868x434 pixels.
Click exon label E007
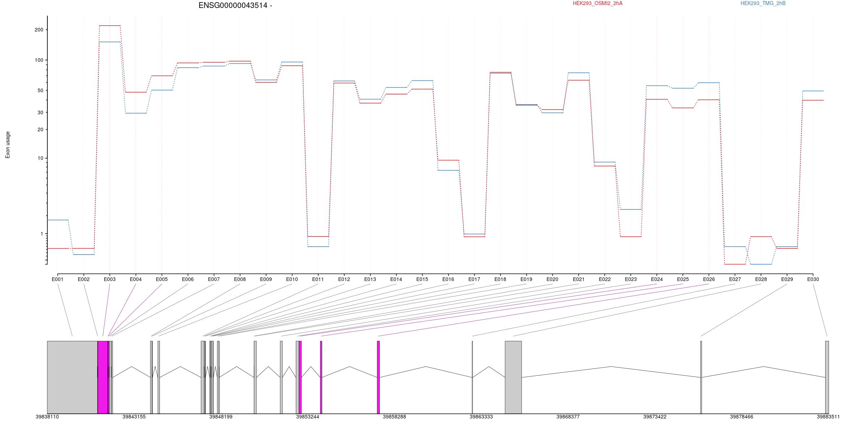(214, 279)
